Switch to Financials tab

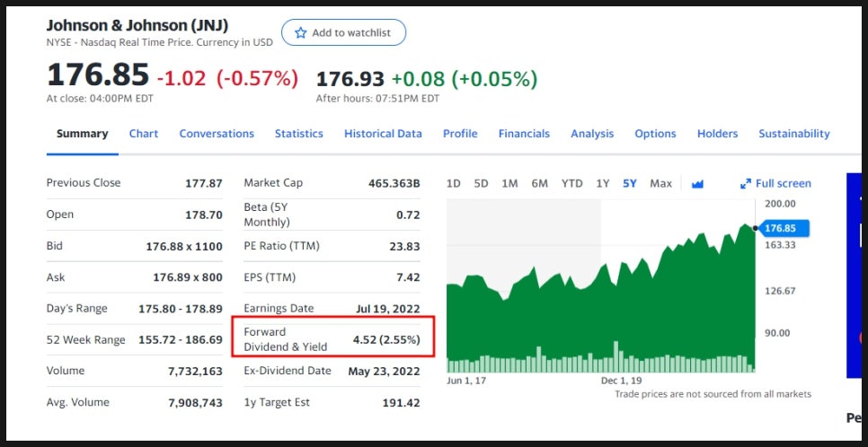point(524,134)
